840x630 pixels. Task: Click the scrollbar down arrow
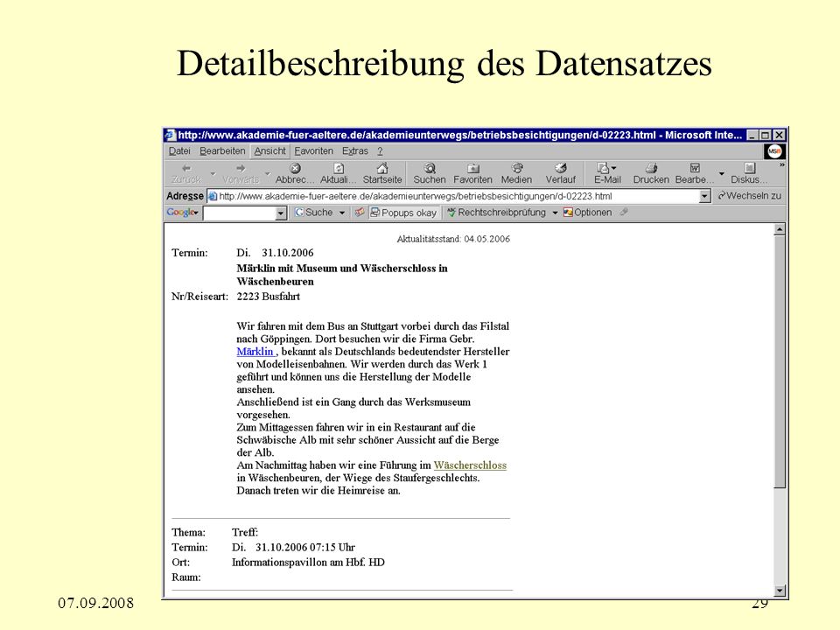780,591
